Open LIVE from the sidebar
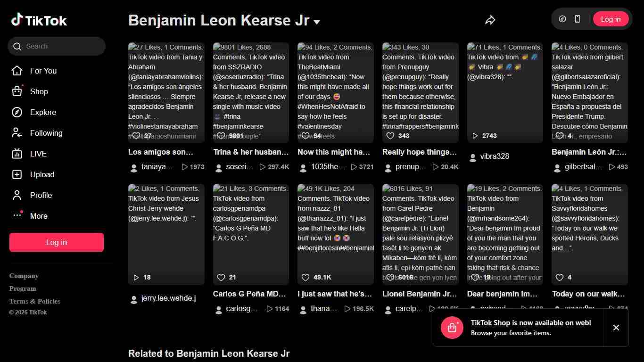 click(x=17, y=154)
